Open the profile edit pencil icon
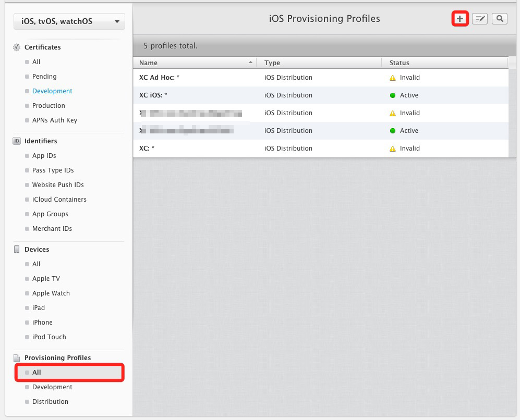 coord(479,18)
